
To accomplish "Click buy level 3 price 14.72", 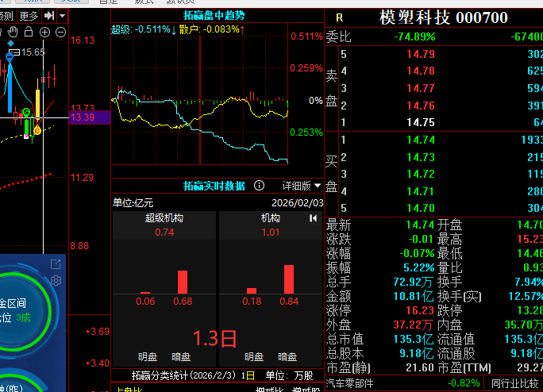I will pyautogui.click(x=421, y=174).
